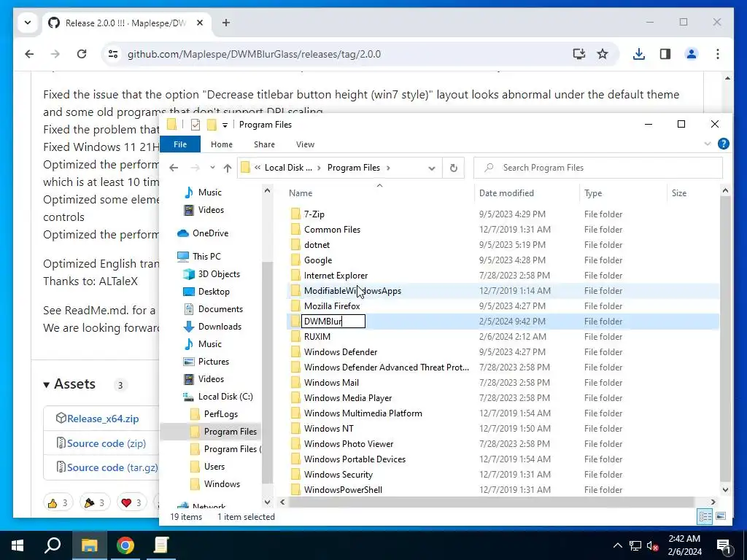Open Customize Quick Access Toolbar dropdown

tap(225, 125)
